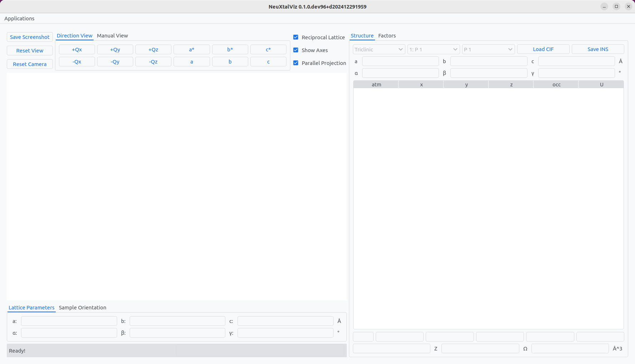The image size is (635, 364).
Task: Click the Factors tab
Action: [x=387, y=36]
